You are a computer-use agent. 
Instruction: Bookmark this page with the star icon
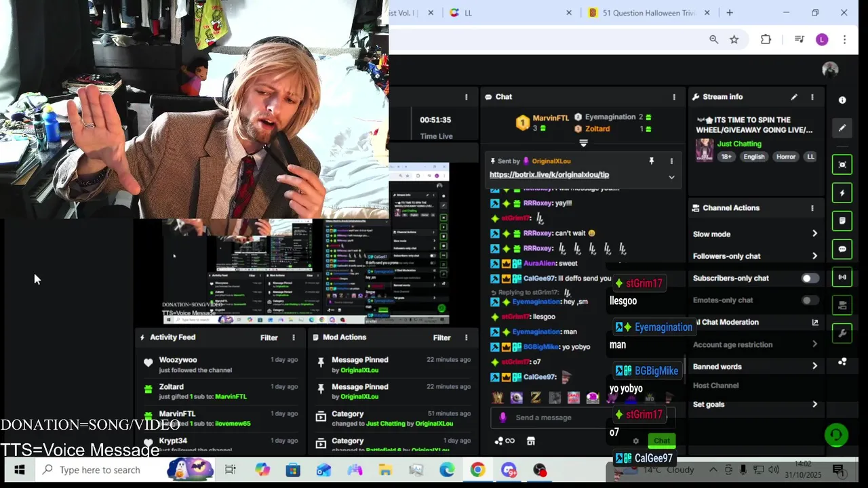tap(734, 40)
